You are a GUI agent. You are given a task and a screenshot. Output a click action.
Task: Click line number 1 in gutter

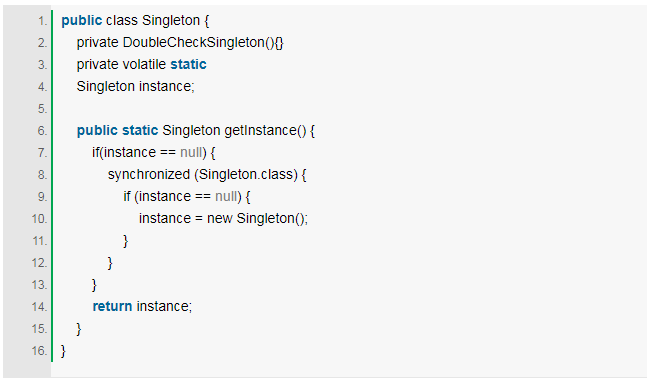pyautogui.click(x=43, y=21)
